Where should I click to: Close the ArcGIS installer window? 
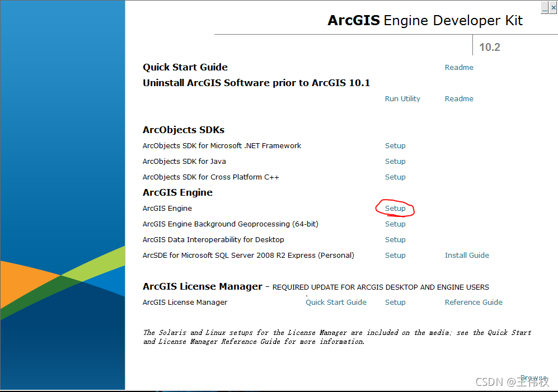[553, 8]
